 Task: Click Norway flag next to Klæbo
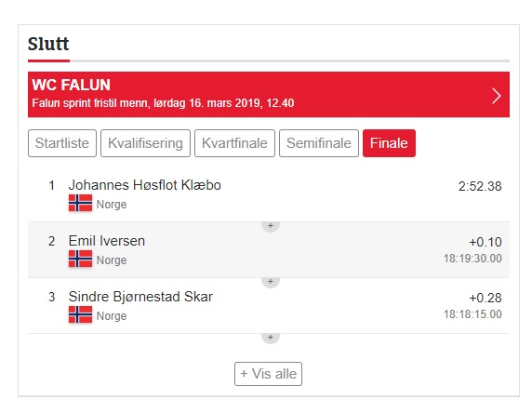[x=80, y=203]
